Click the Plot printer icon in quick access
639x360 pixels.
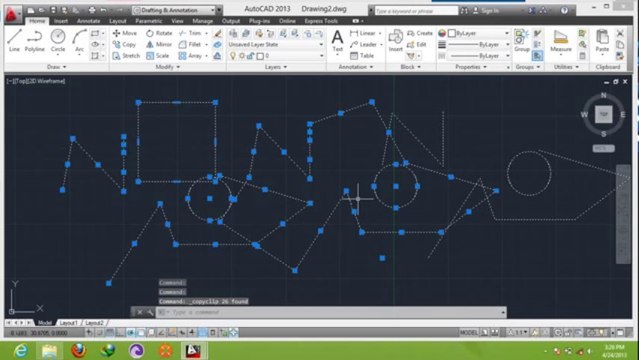click(92, 10)
